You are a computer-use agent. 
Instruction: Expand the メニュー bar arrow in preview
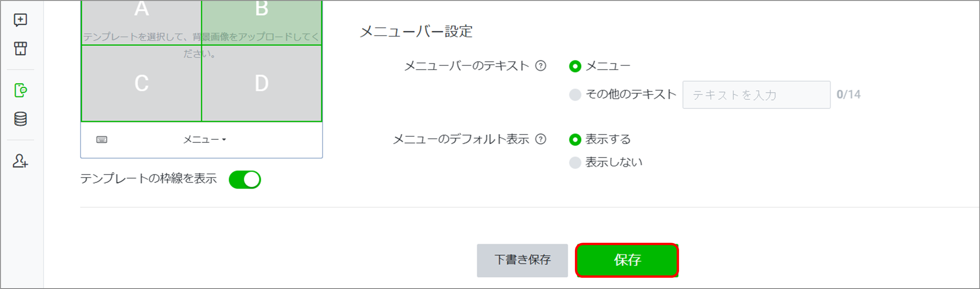click(x=224, y=139)
